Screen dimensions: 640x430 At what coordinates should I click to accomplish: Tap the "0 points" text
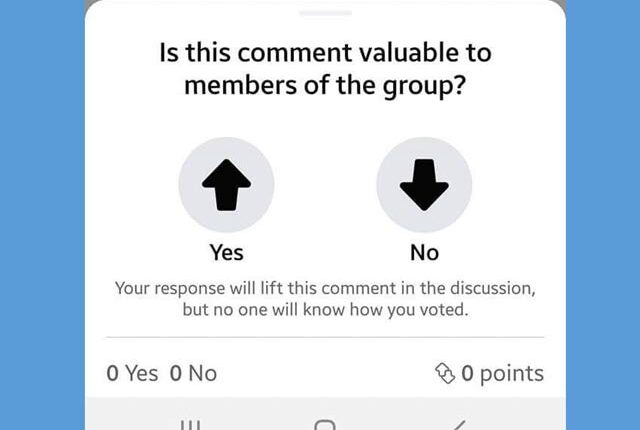pos(502,374)
